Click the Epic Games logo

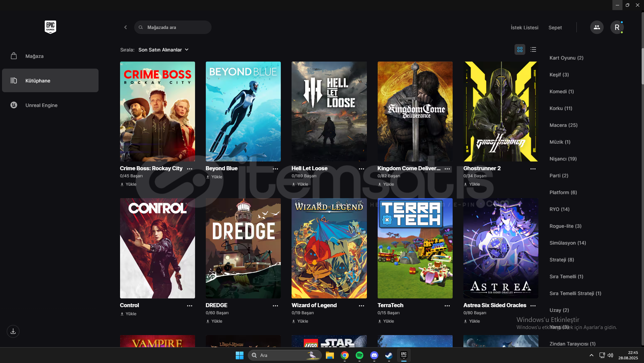(50, 27)
